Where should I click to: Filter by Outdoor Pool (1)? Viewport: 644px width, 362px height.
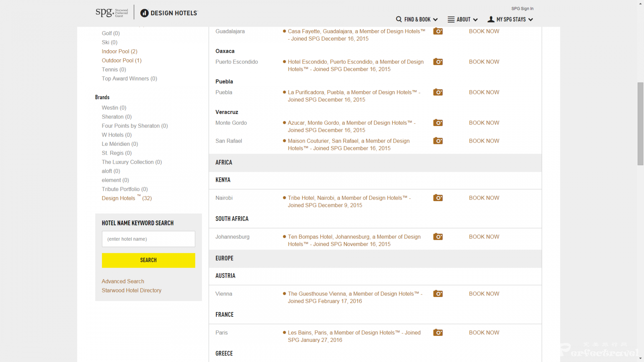click(x=121, y=60)
